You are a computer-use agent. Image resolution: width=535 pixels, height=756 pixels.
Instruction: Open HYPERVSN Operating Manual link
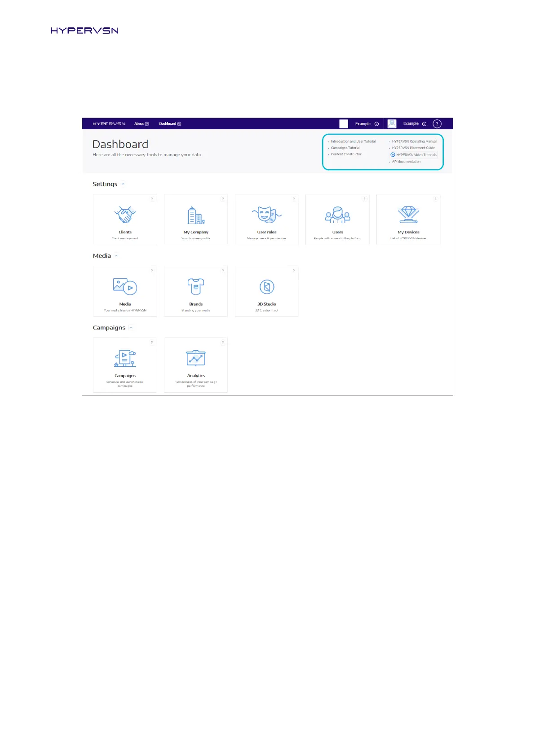tap(414, 141)
